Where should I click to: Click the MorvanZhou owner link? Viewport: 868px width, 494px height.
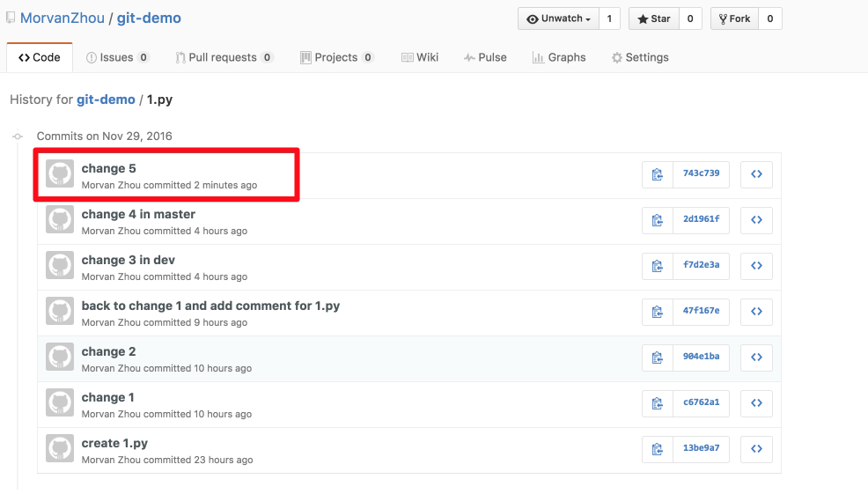[62, 18]
